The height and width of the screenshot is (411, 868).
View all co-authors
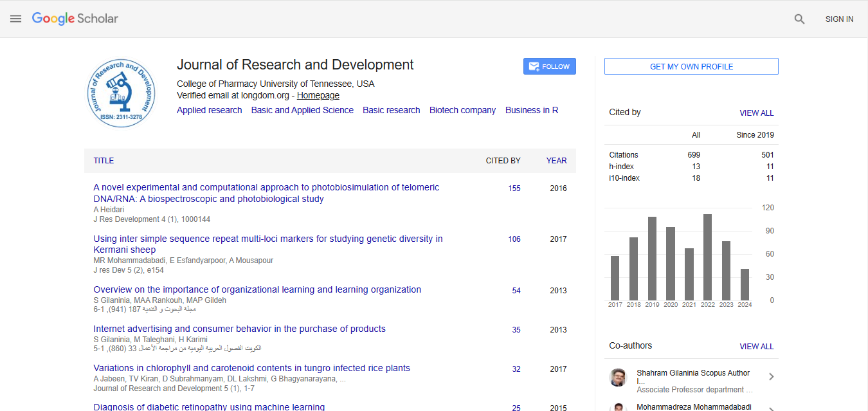[x=756, y=346]
